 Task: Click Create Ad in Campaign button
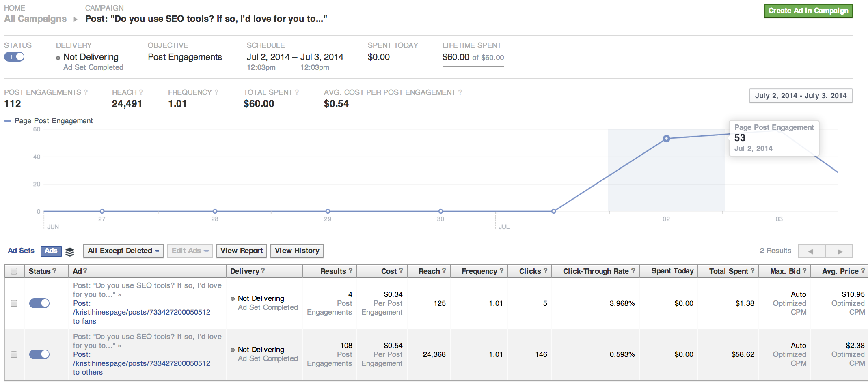[x=808, y=11]
